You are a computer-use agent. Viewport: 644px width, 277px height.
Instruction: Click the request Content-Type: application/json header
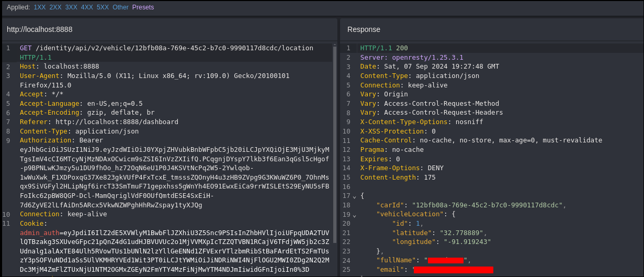click(x=79, y=131)
